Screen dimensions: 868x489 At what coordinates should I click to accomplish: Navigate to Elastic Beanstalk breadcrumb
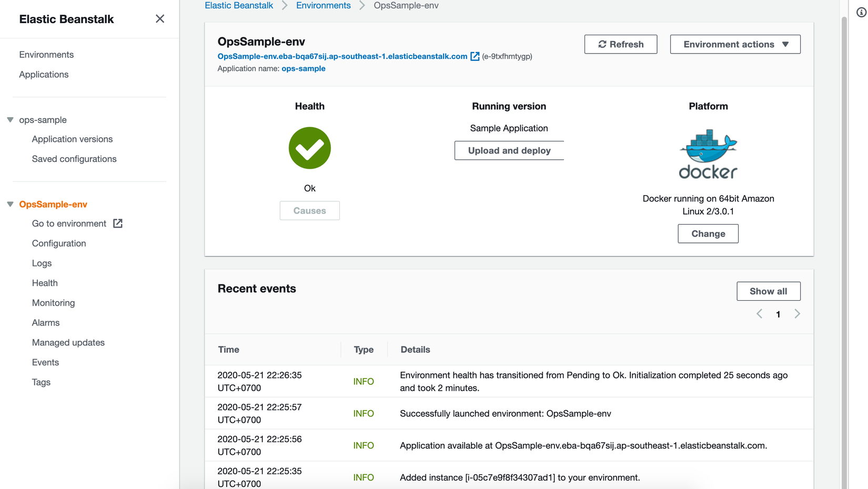click(x=239, y=5)
